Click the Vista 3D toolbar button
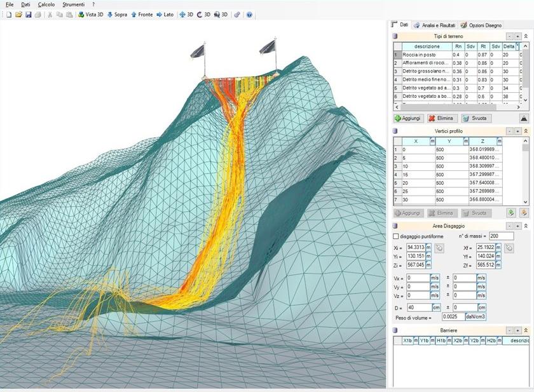Image resolution: width=534 pixels, height=392 pixels. coord(90,14)
